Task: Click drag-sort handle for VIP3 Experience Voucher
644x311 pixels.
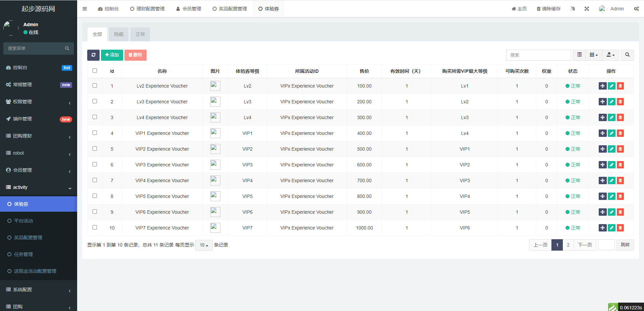Action: point(602,165)
